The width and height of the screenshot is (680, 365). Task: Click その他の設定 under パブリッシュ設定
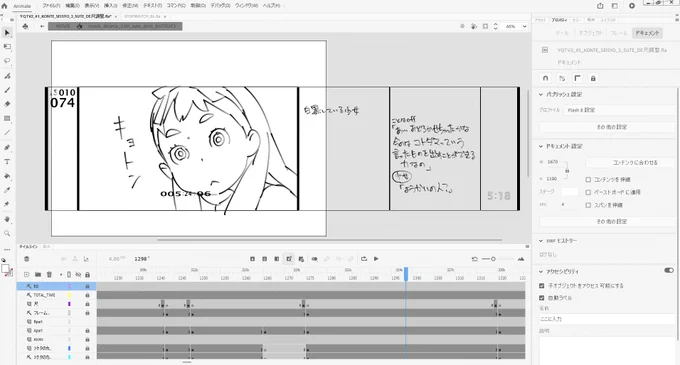pos(607,127)
